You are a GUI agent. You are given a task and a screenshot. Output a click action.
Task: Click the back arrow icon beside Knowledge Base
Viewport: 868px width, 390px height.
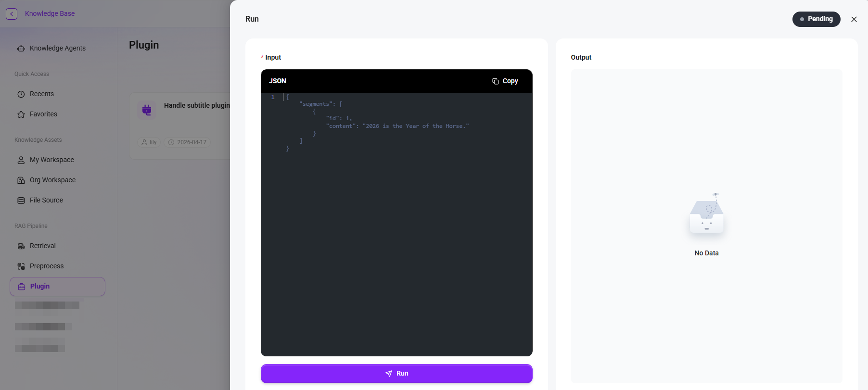tap(12, 14)
